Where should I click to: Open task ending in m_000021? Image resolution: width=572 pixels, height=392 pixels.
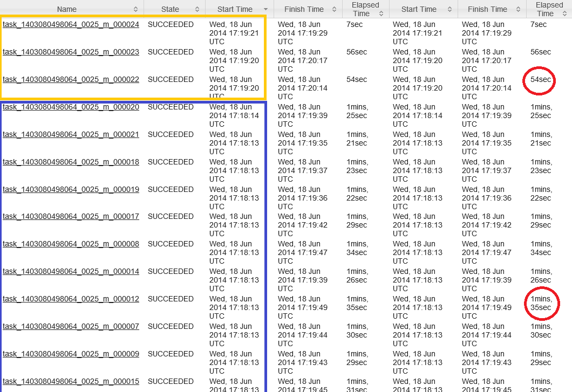[71, 134]
